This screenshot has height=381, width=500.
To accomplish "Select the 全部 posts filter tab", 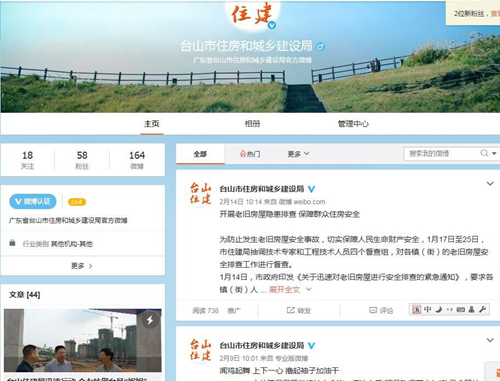I will (x=200, y=154).
